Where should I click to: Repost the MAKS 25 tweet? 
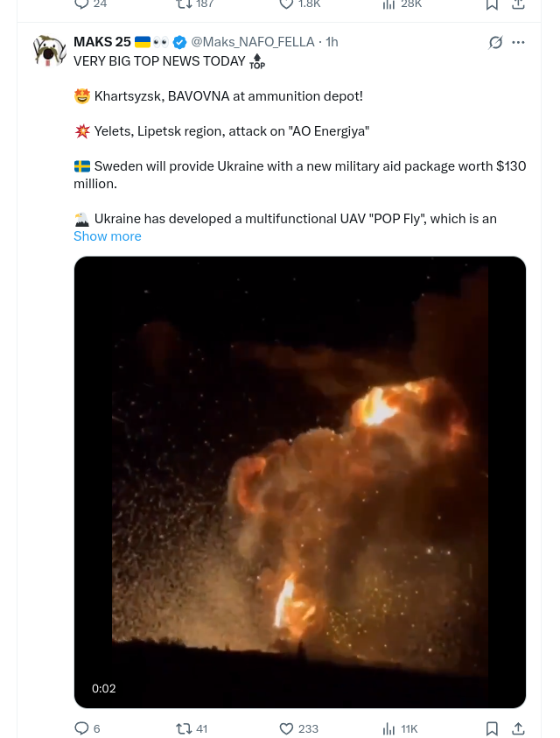(x=192, y=728)
